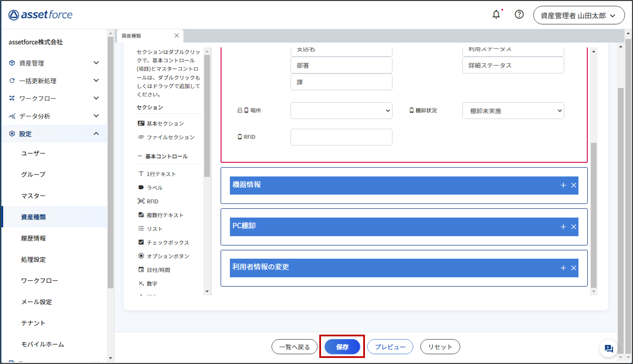Screen dimensions: 633x364
Task: Click the 部署 field
Action: point(341,65)
